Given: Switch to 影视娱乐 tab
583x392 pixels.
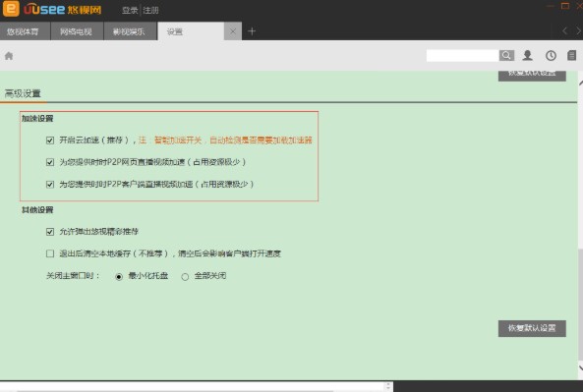Looking at the screenshot, I should [x=130, y=31].
